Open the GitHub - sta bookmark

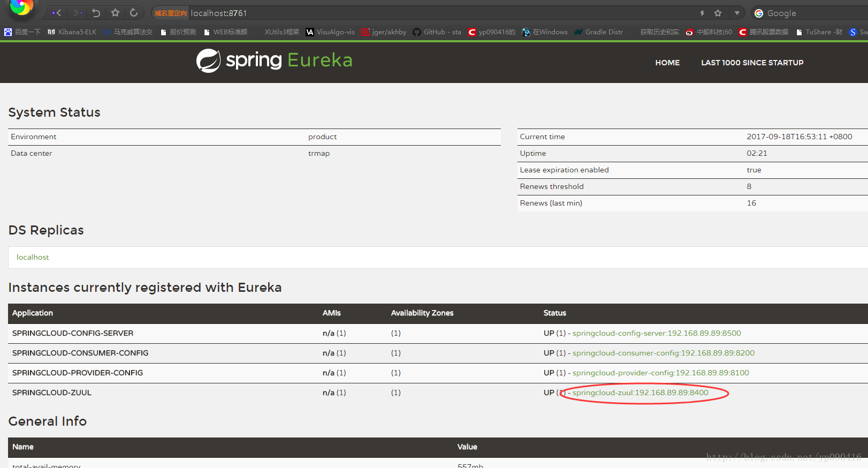[437, 32]
